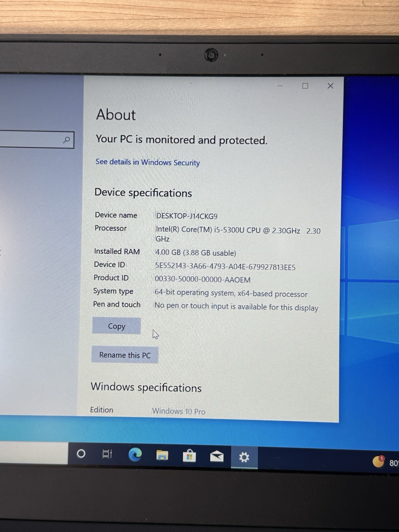Click the Pen and touch label
Image resolution: width=399 pixels, height=532 pixels.
(117, 304)
